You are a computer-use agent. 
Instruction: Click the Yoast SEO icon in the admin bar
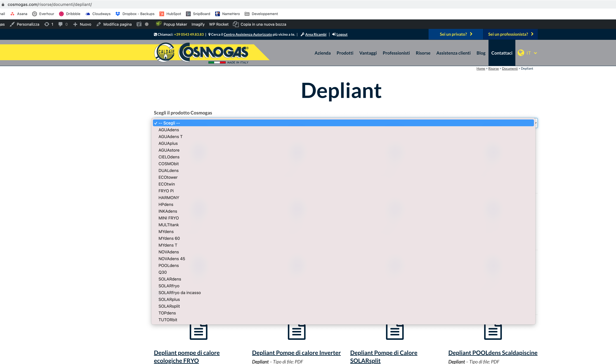coord(139,24)
